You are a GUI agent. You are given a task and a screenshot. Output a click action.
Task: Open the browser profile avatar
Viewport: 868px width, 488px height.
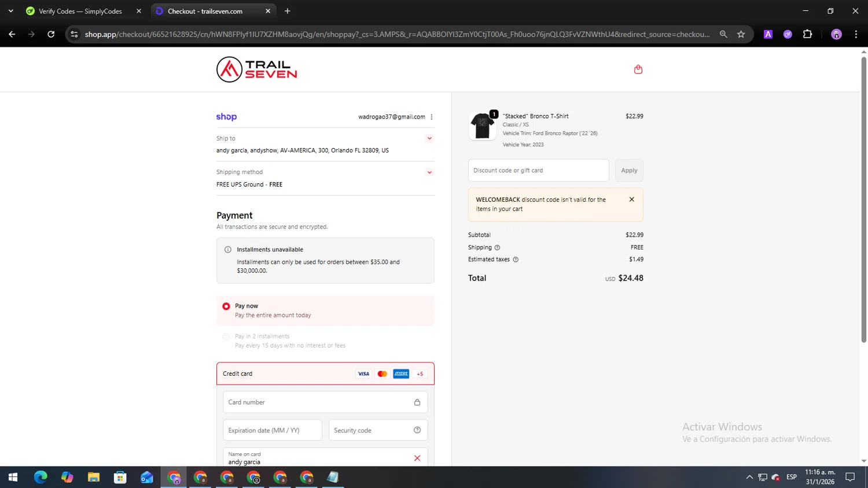point(836,34)
